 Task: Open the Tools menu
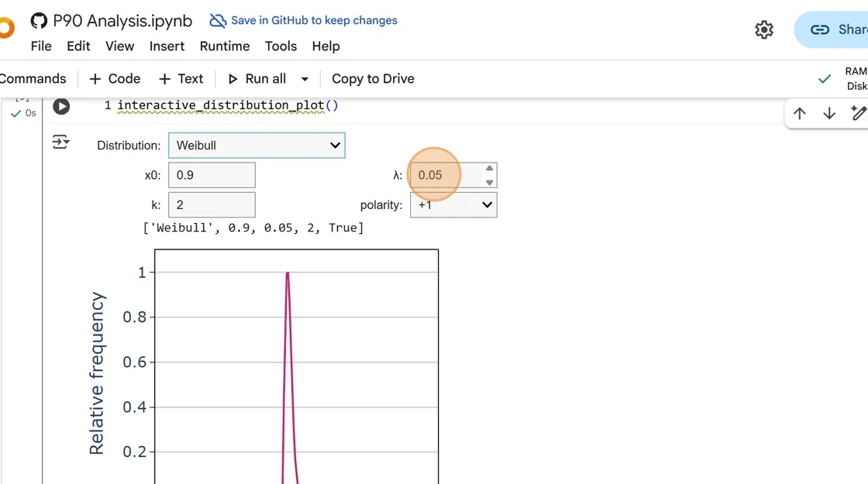tap(281, 46)
